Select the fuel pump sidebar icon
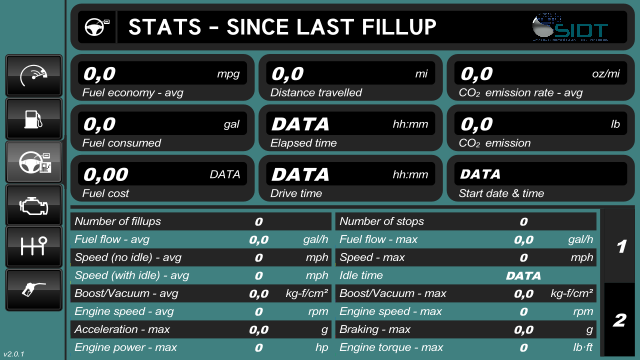640x360 pixels. click(34, 119)
